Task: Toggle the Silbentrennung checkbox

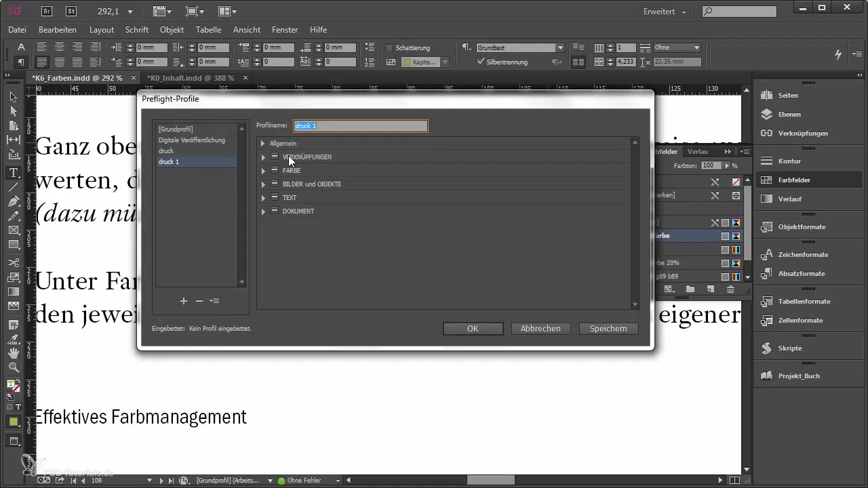Action: tap(481, 62)
